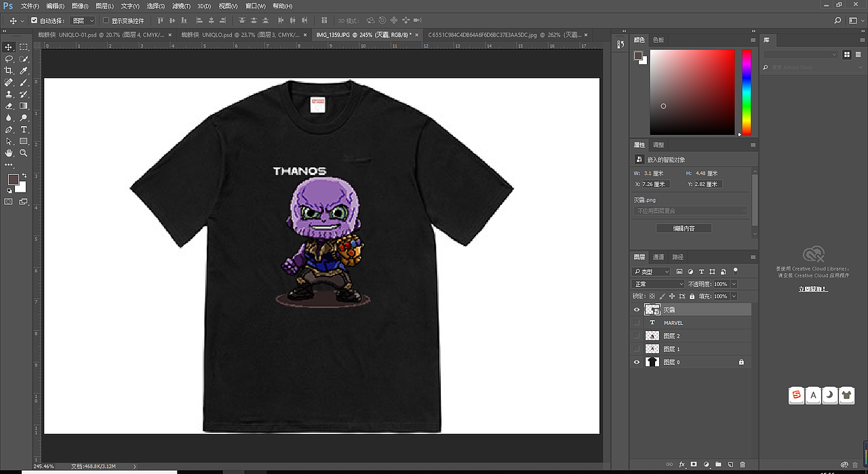Click the hue spectrum slider
This screenshot has height=474, width=868.
[x=746, y=92]
